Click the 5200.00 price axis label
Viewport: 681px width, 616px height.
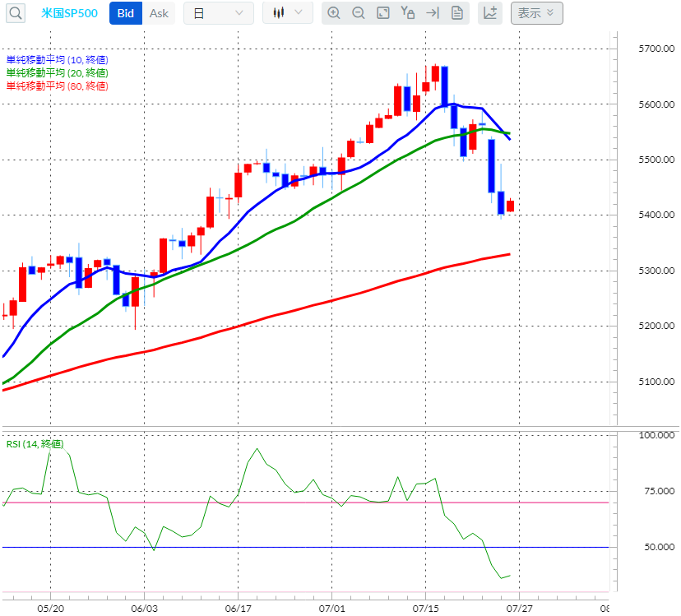click(x=656, y=326)
